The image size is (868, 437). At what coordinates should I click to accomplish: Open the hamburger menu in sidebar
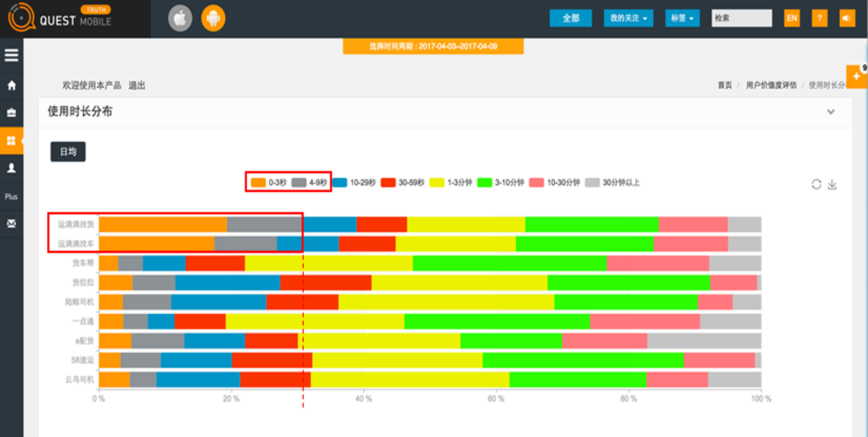pos(11,55)
